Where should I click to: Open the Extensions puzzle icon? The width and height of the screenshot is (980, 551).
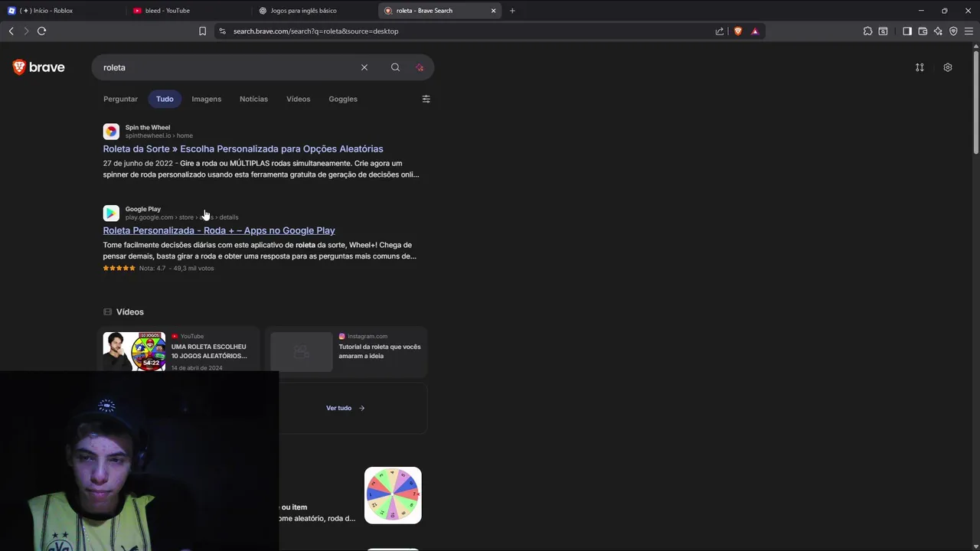pos(867,31)
